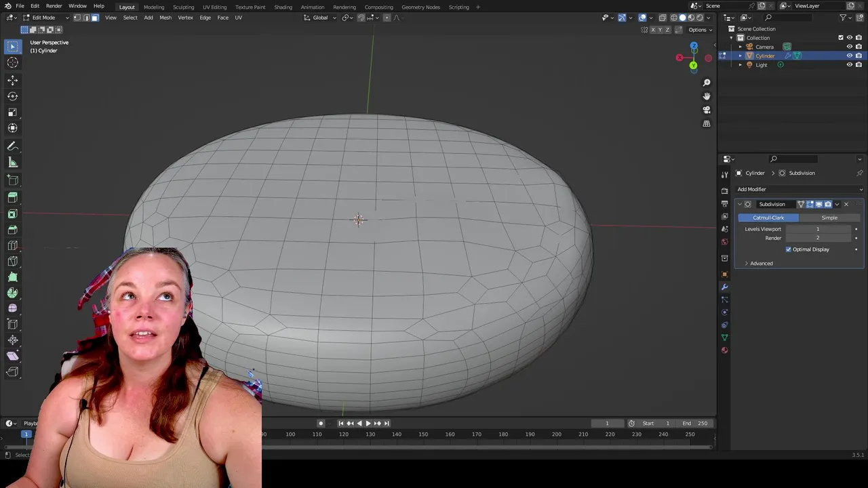The height and width of the screenshot is (488, 868).
Task: Enable vertex select mode
Action: click(77, 18)
